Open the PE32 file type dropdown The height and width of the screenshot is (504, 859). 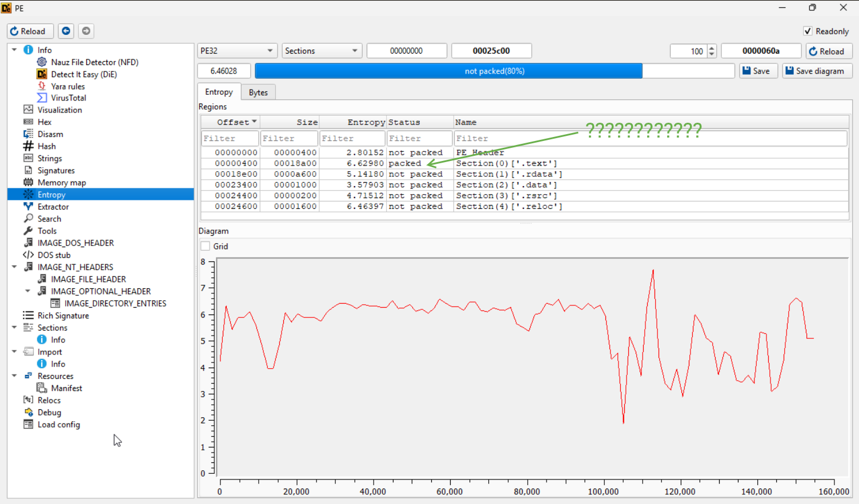(x=237, y=51)
